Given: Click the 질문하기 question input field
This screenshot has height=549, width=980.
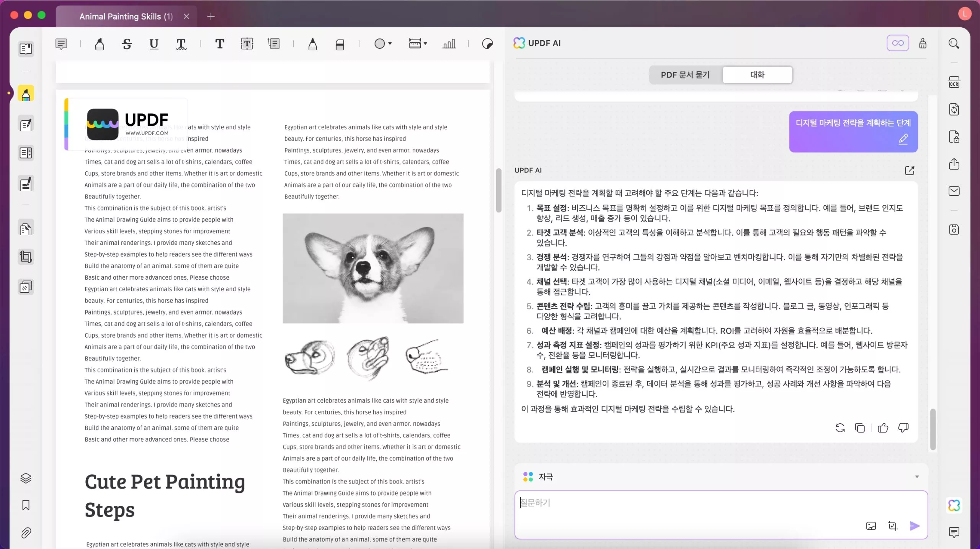Looking at the screenshot, I should coord(721,515).
